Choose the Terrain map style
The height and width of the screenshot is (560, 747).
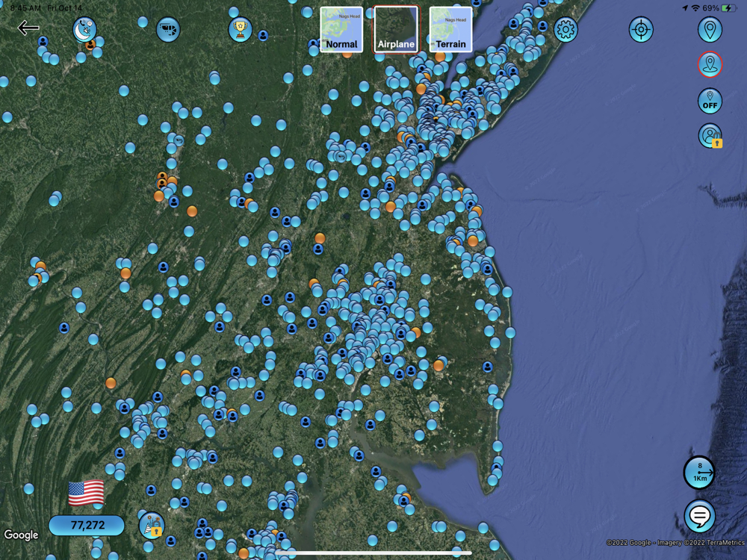450,30
